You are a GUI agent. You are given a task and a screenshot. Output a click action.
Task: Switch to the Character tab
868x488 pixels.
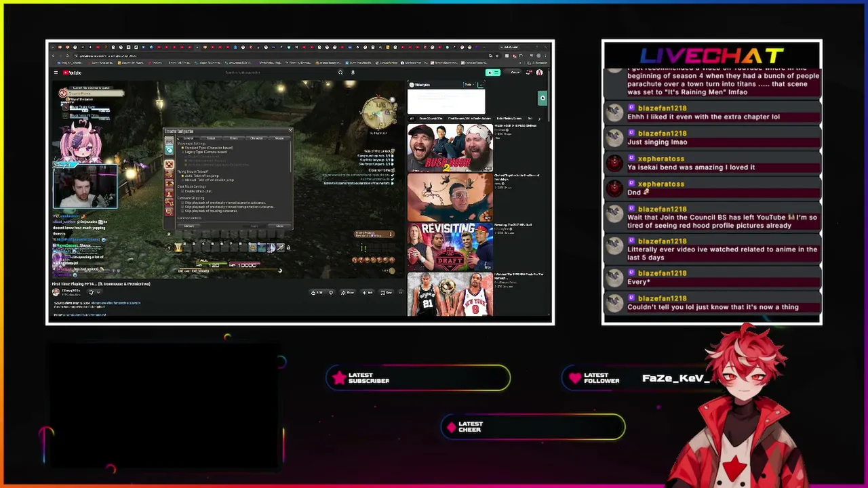click(256, 138)
